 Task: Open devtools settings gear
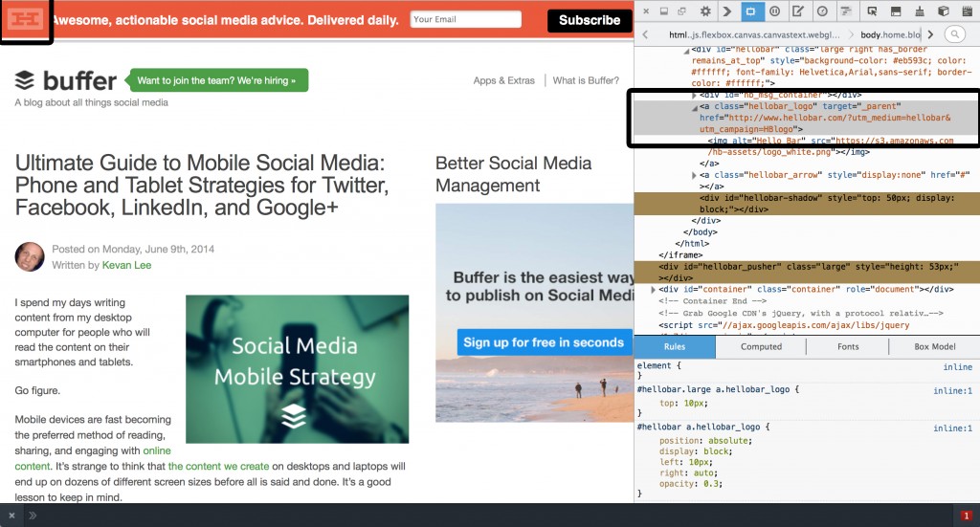coord(705,11)
